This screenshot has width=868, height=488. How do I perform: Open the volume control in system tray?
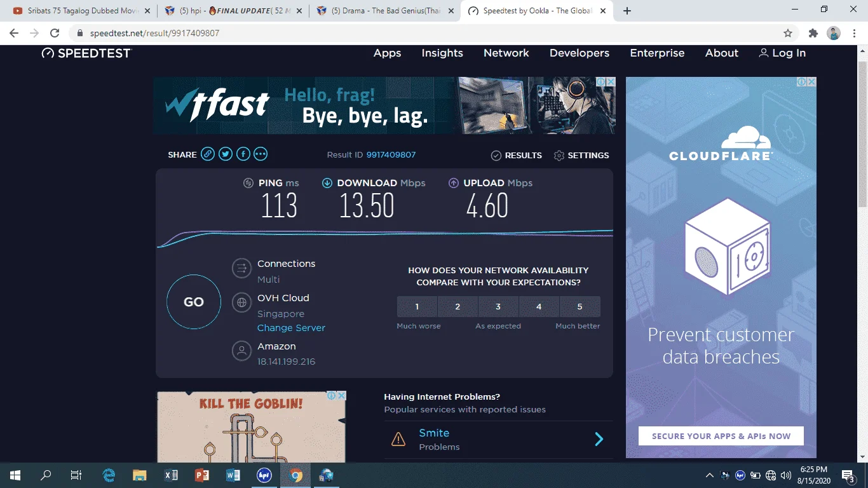(x=786, y=475)
